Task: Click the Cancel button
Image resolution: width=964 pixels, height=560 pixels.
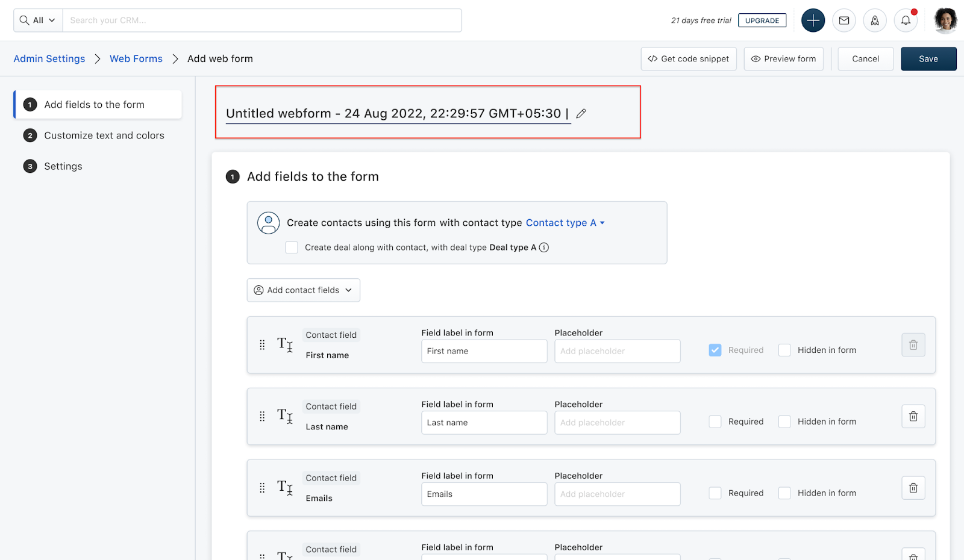Action: [866, 59]
